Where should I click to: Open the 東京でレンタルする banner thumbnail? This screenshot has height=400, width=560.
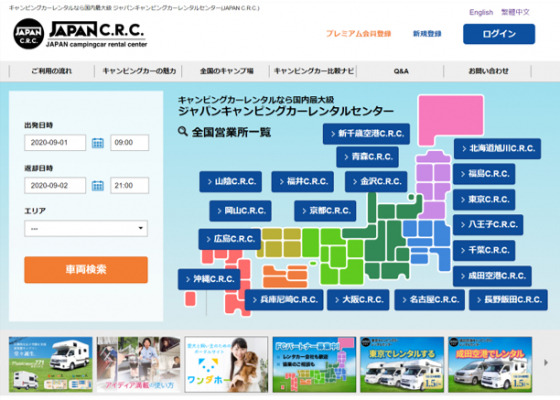pyautogui.click(x=402, y=364)
